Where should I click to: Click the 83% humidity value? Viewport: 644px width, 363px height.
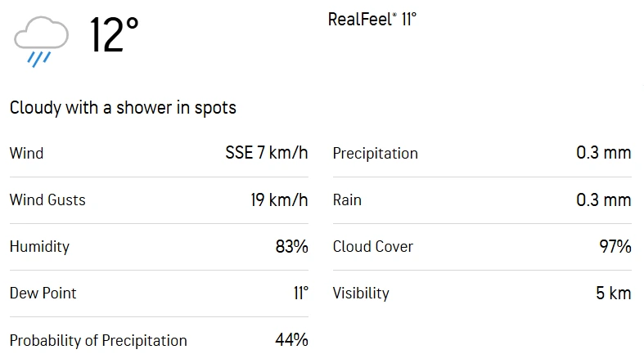pyautogui.click(x=291, y=247)
